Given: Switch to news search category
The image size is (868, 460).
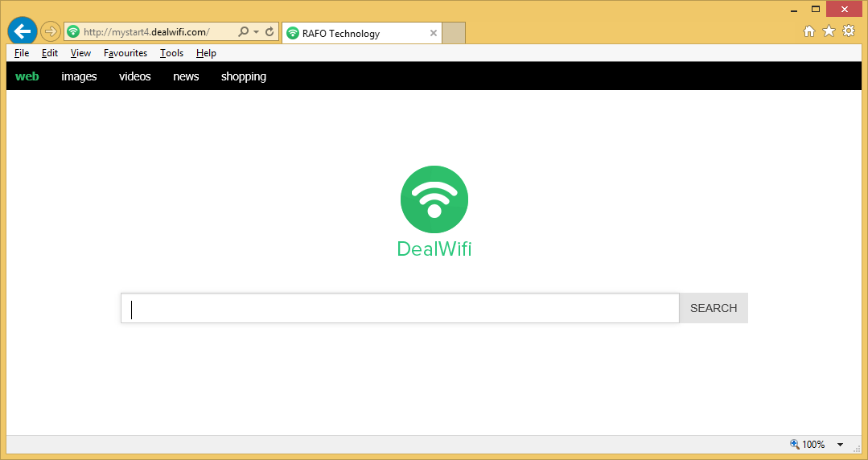Looking at the screenshot, I should point(186,76).
